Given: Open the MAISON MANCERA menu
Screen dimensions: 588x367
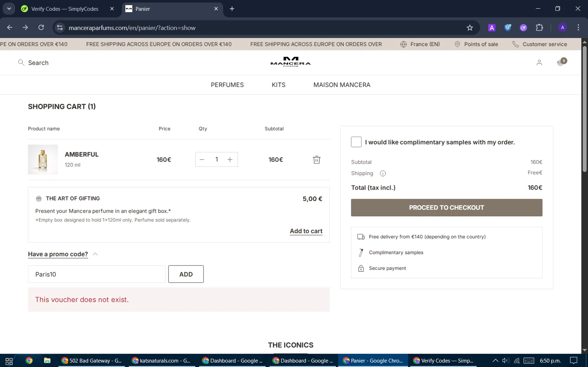Looking at the screenshot, I should [x=342, y=85].
